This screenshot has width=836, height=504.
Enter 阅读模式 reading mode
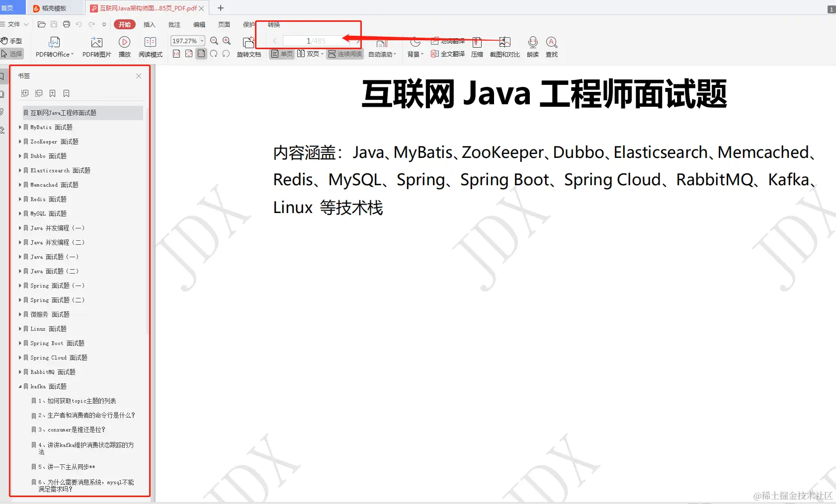click(x=151, y=47)
